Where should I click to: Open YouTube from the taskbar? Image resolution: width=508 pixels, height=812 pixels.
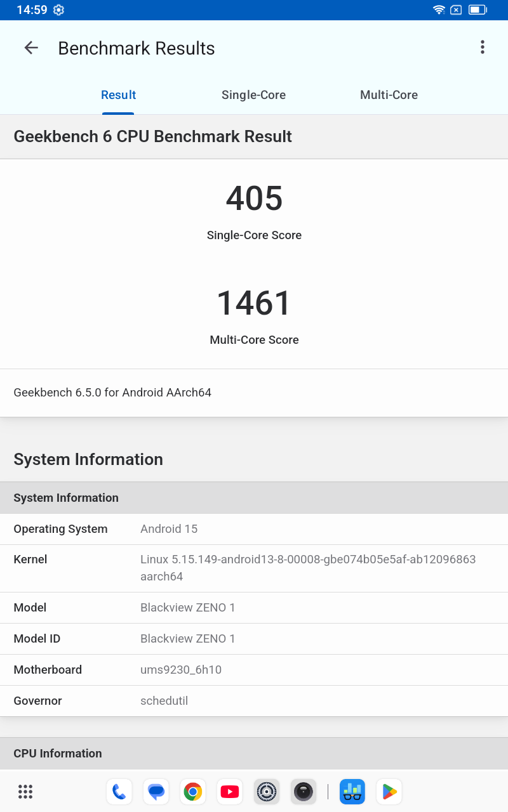229,791
